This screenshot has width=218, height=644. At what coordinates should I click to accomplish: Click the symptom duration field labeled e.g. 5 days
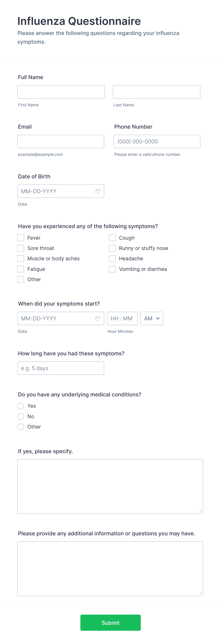click(x=61, y=368)
